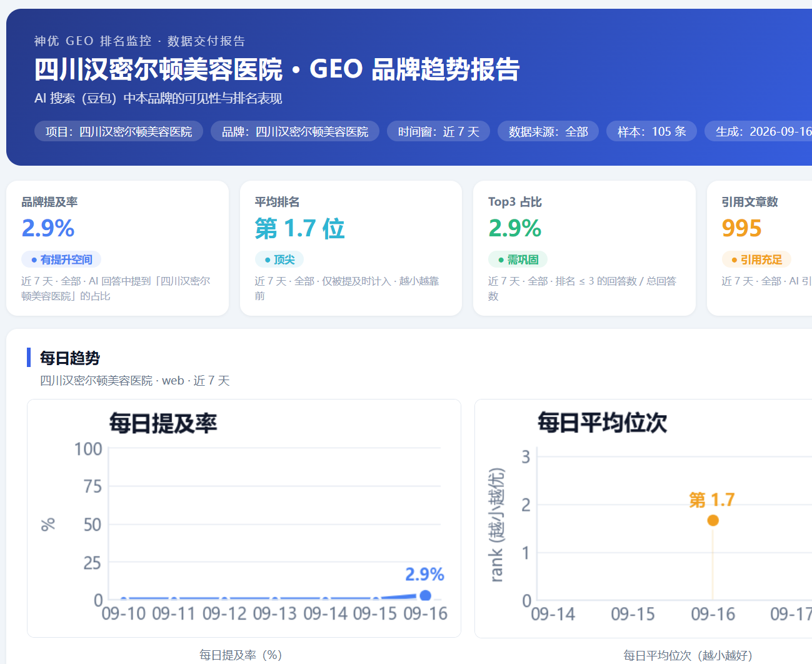Click the orange 995 value

click(x=741, y=228)
